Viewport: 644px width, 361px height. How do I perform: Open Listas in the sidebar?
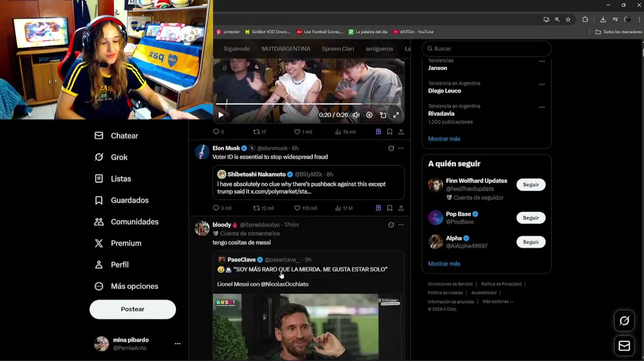[113, 179]
